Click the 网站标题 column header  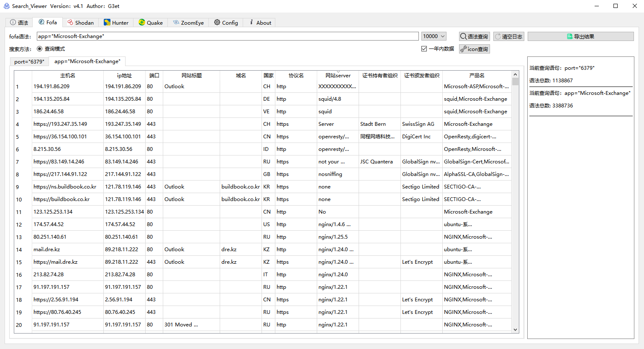tap(192, 76)
